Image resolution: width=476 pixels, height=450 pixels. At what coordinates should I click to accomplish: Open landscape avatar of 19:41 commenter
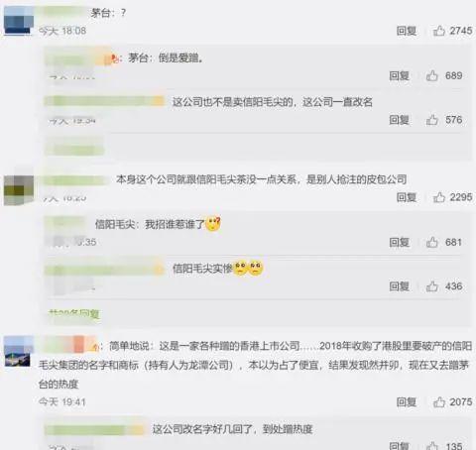coord(19,351)
